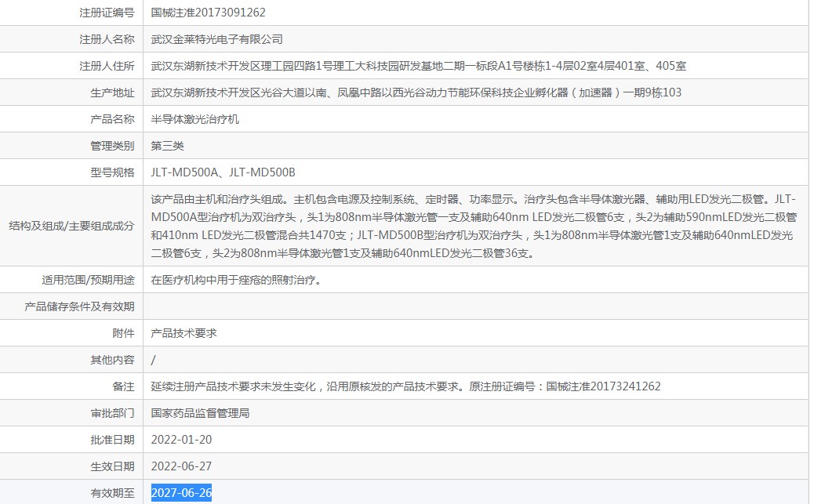Select the value 第三类
The height and width of the screenshot is (504, 814).
pyautogui.click(x=167, y=146)
